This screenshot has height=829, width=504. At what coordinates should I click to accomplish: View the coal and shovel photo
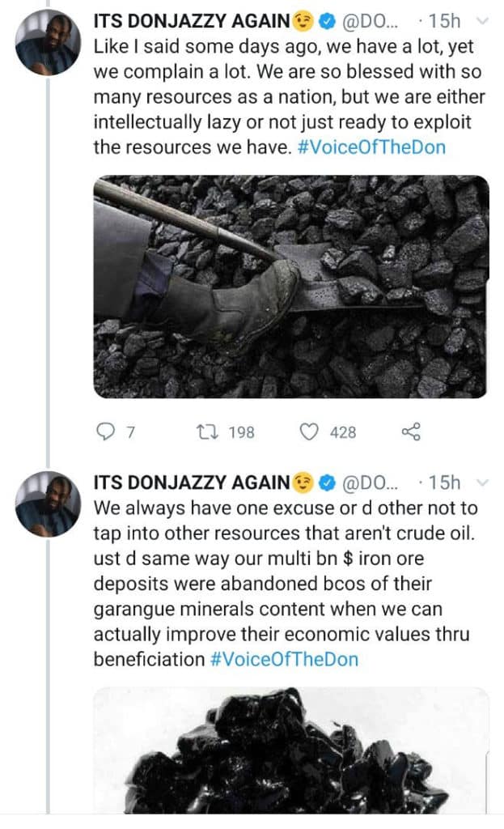click(291, 286)
